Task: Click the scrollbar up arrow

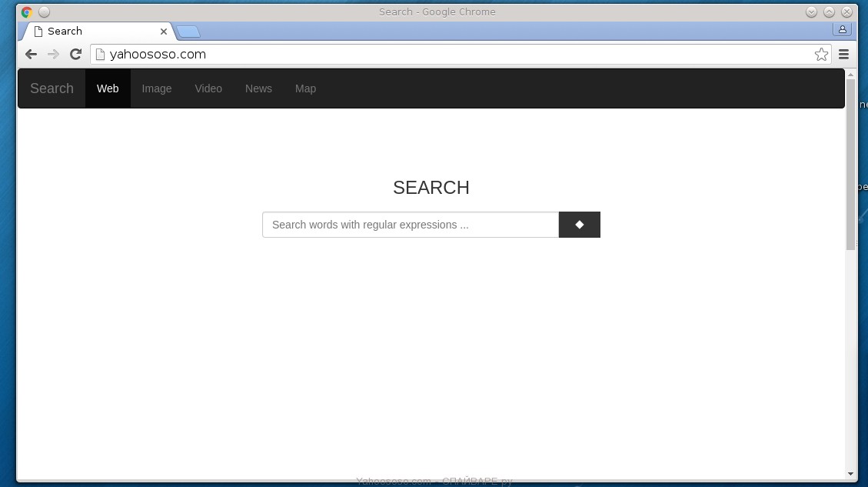Action: [x=851, y=74]
